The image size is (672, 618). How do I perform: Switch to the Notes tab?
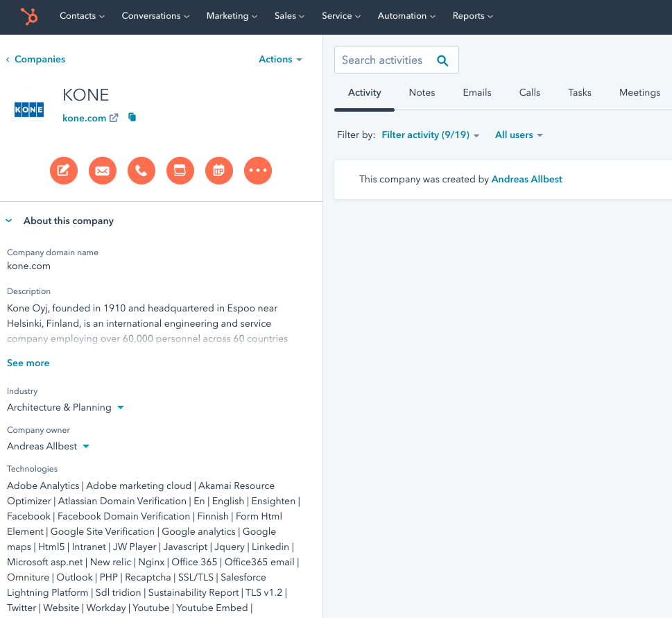point(422,93)
